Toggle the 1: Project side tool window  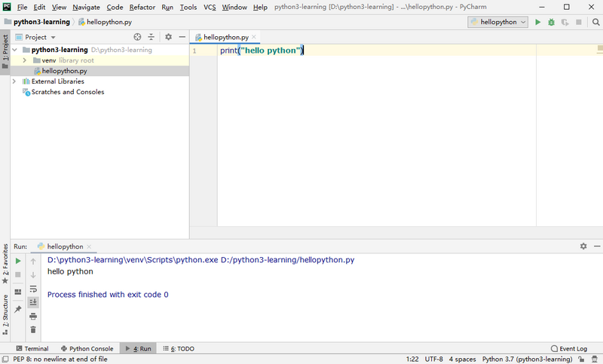[5, 52]
